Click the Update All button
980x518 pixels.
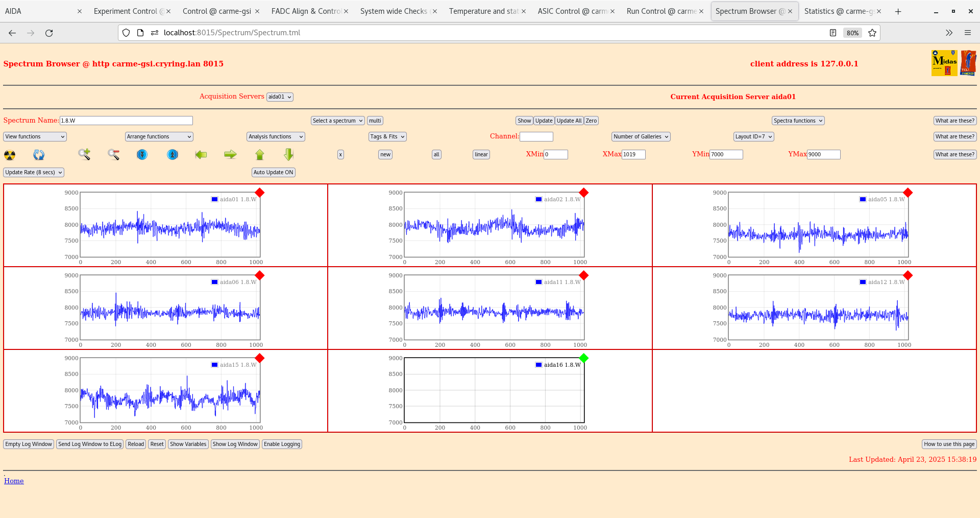tap(569, 121)
